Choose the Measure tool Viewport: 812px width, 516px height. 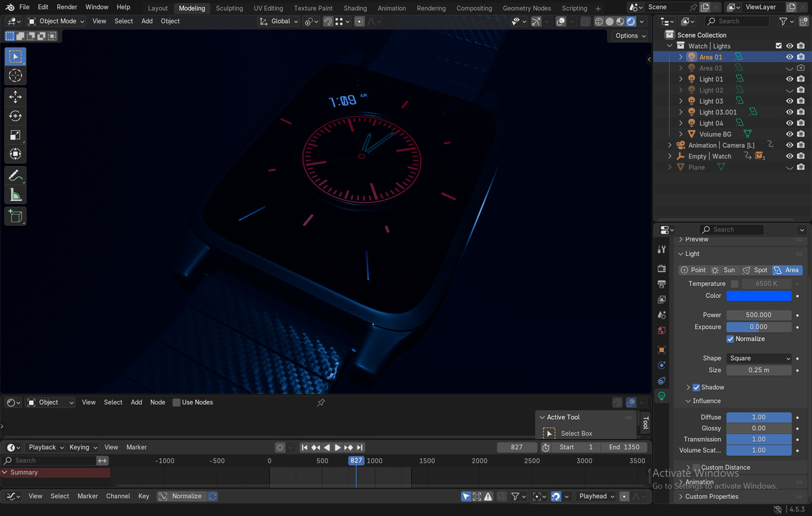(x=16, y=195)
